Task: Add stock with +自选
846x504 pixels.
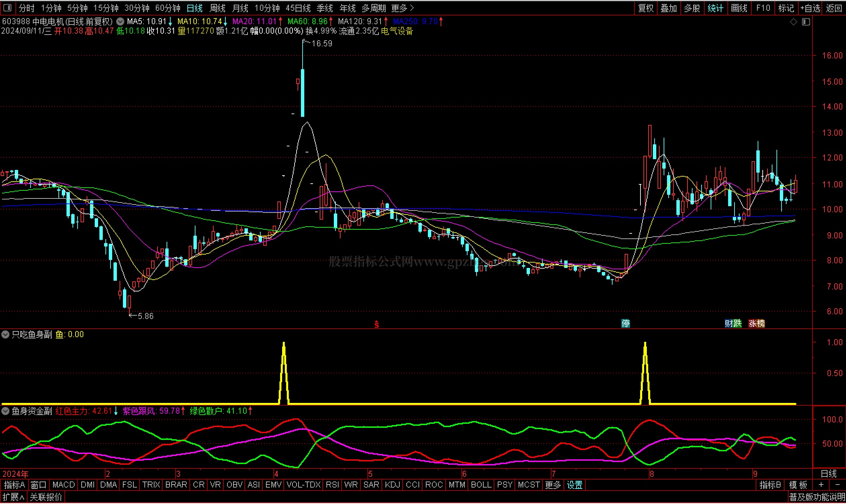Action: [x=810, y=8]
